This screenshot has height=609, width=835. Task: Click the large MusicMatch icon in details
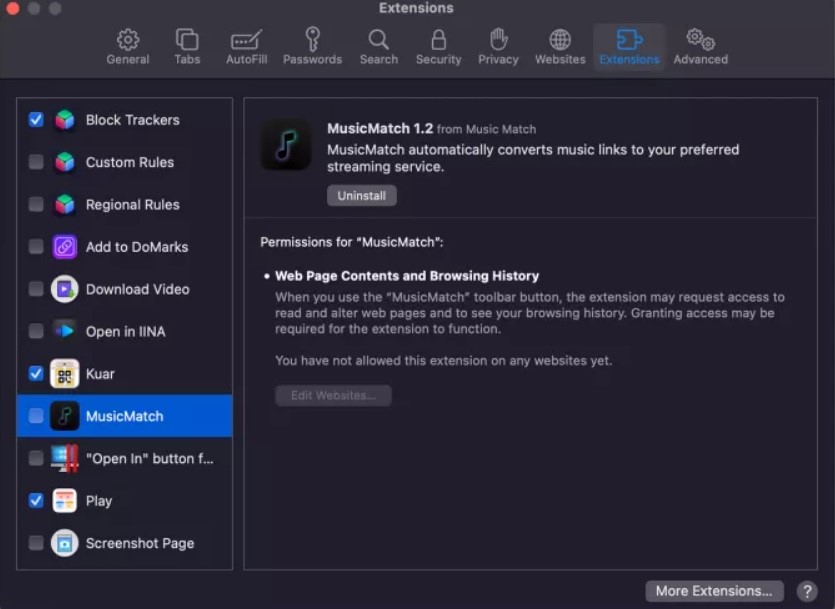(286, 144)
